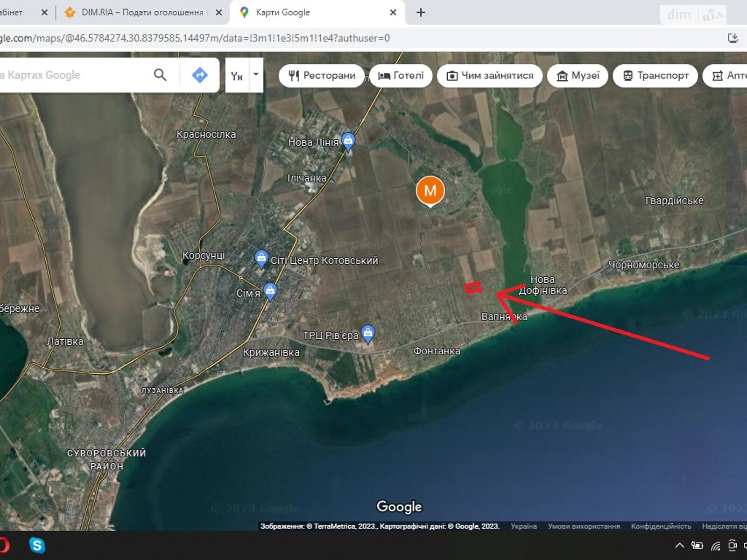Screen dimensions: 747x560
Task: Click the install app icon in address bar
Action: click(x=733, y=38)
